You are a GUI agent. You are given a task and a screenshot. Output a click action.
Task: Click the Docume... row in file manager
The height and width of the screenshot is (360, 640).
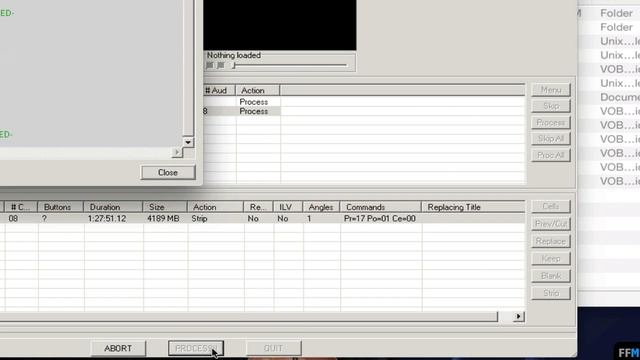620,97
